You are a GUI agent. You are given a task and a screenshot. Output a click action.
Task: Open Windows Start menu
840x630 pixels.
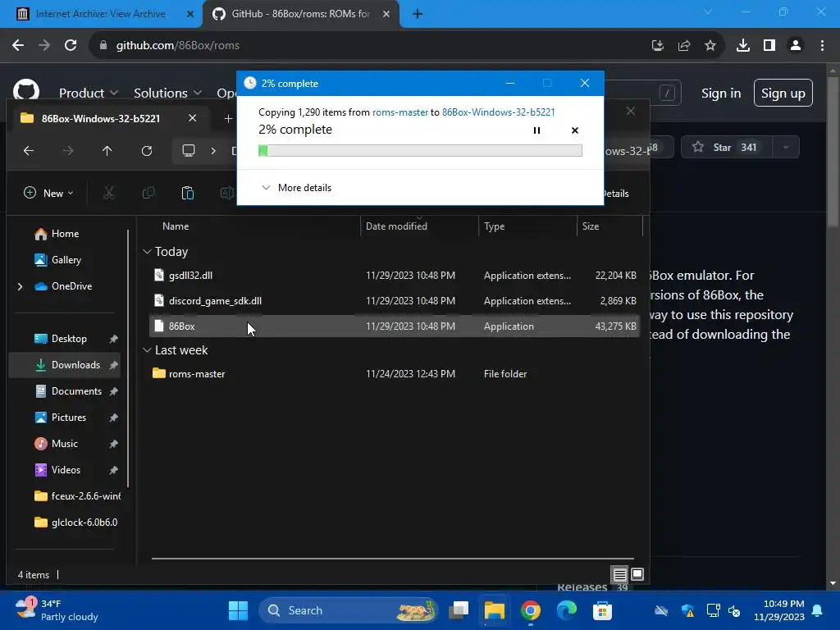239,610
